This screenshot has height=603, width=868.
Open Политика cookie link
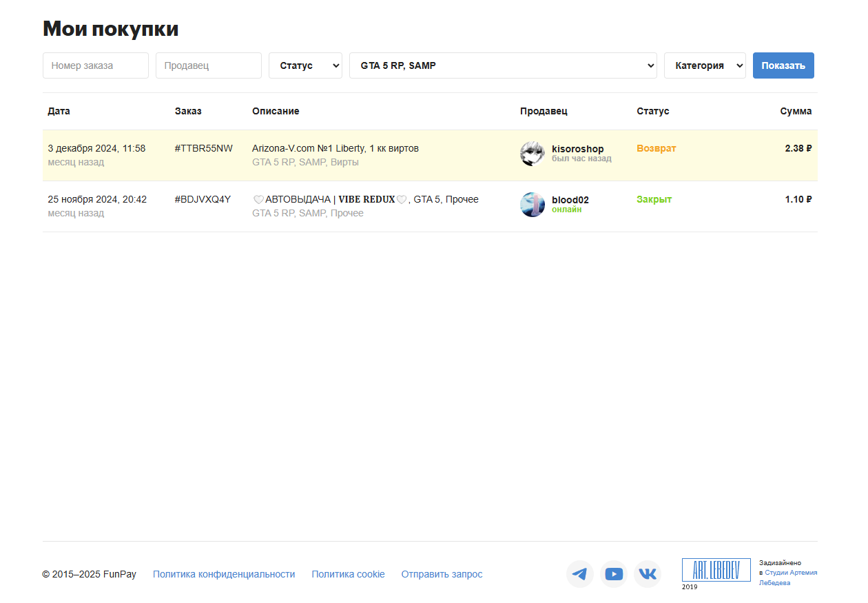tap(348, 574)
